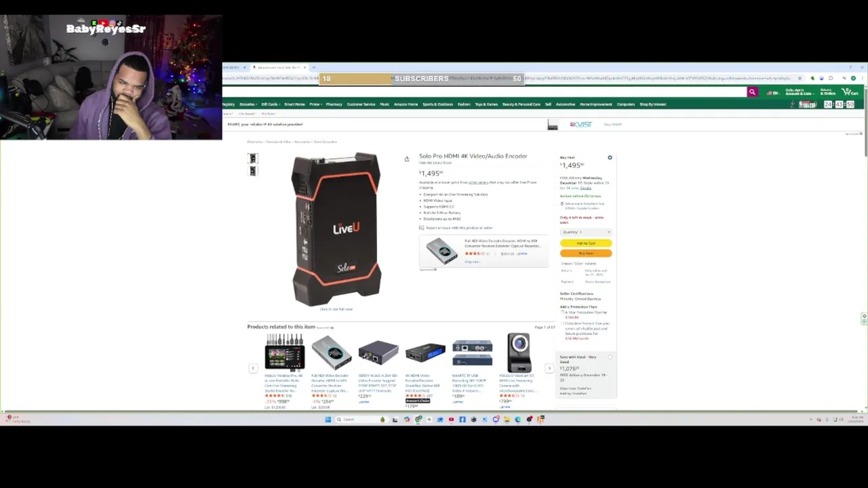Open the Quantity dropdown
The image size is (868, 488).
(586, 232)
